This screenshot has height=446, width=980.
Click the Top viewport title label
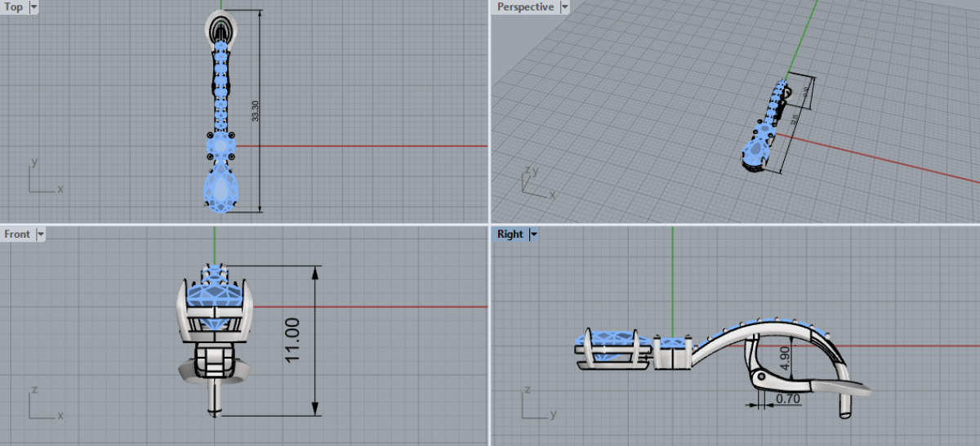15,7
